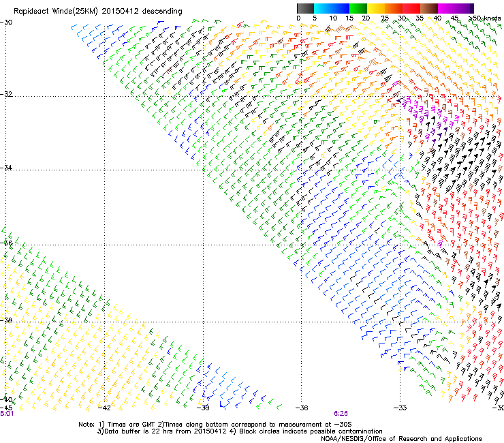Click the '5' tick label under color bar
This screenshot has height=443, width=504.
click(315, 18)
